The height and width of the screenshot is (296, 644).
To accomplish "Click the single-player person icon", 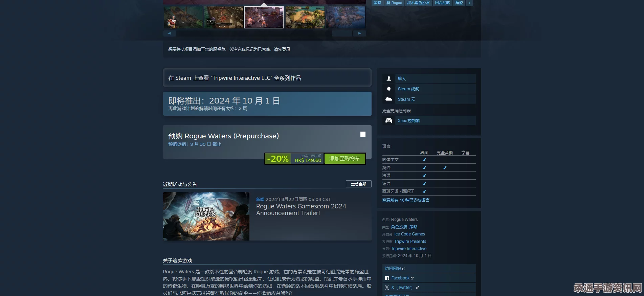I will pos(389,78).
